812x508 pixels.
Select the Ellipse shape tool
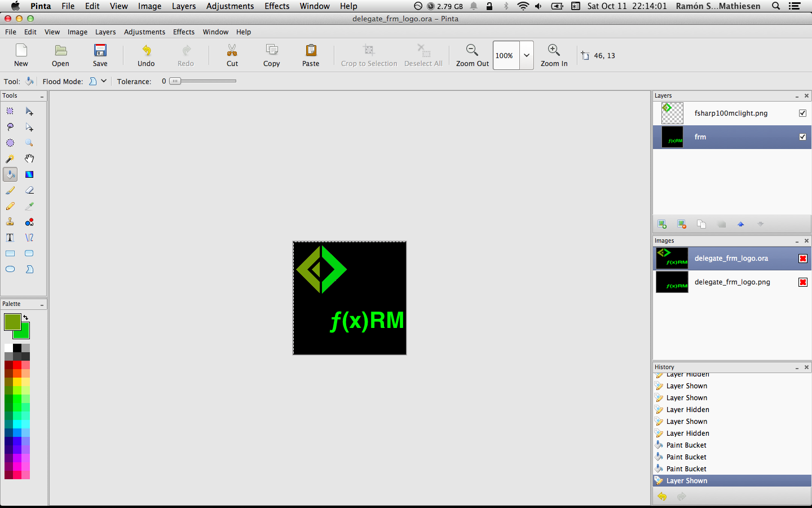coord(10,269)
